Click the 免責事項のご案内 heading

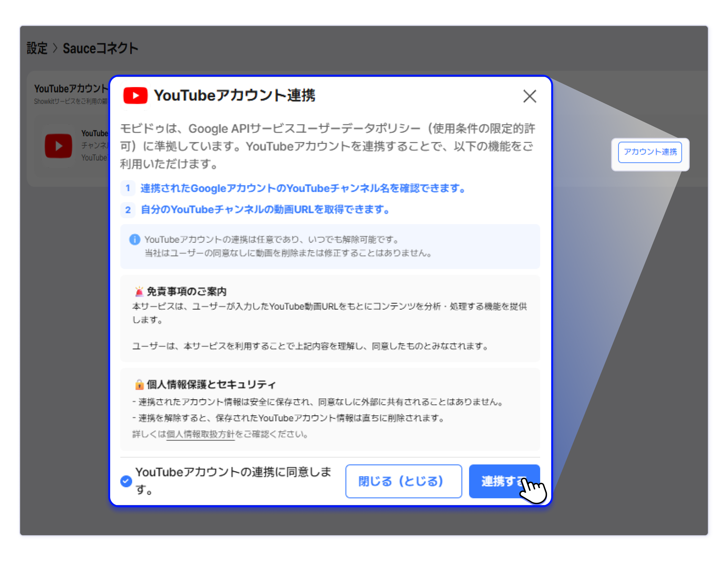coord(187,292)
